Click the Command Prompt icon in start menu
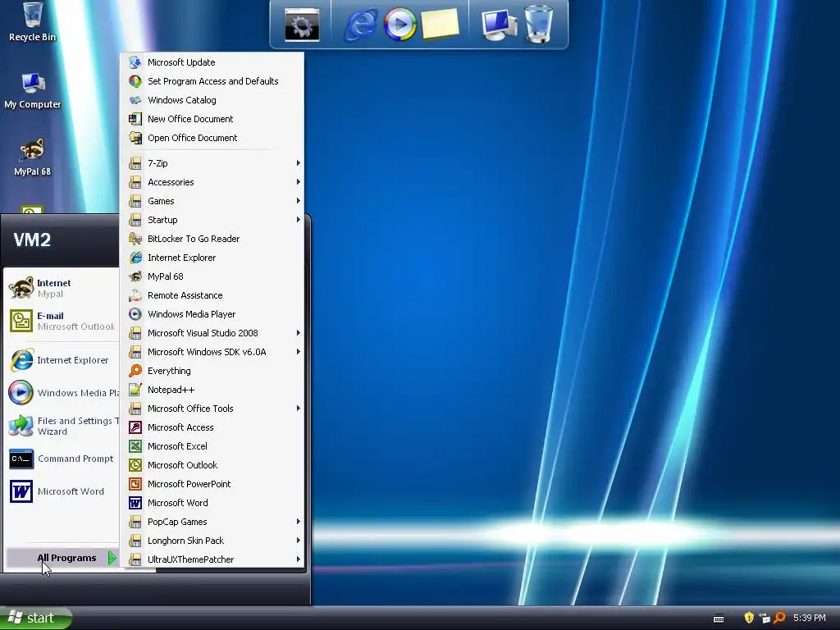This screenshot has width=840, height=630. (21, 459)
